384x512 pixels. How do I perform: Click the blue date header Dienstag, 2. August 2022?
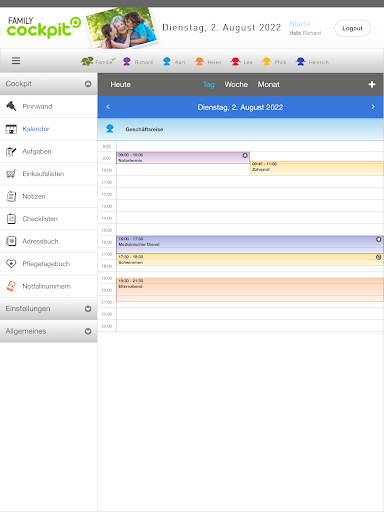tap(240, 107)
